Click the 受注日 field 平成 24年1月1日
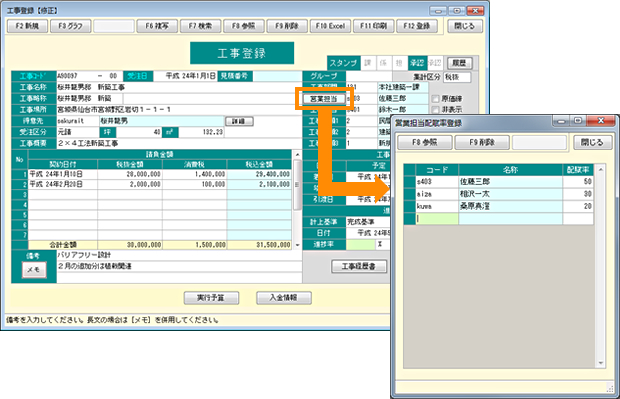 click(185, 76)
